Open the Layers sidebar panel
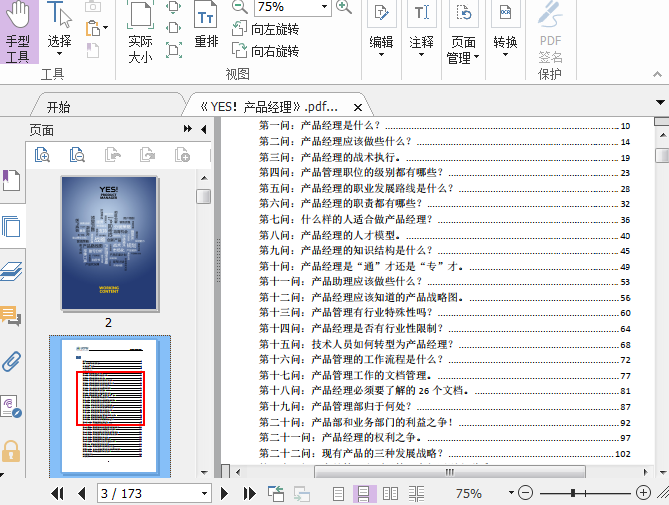This screenshot has width=669, height=505. [11, 272]
